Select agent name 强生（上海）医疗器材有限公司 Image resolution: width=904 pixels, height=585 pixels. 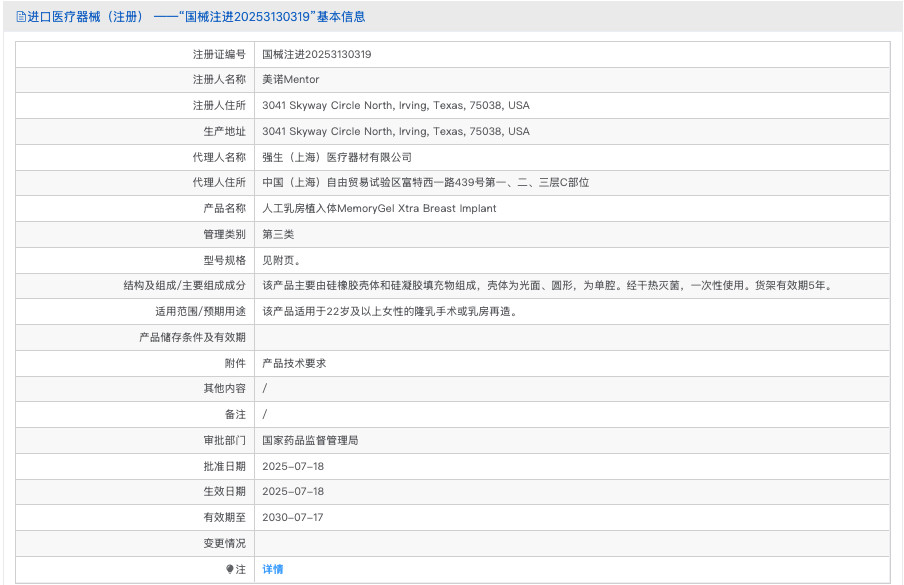(336, 157)
